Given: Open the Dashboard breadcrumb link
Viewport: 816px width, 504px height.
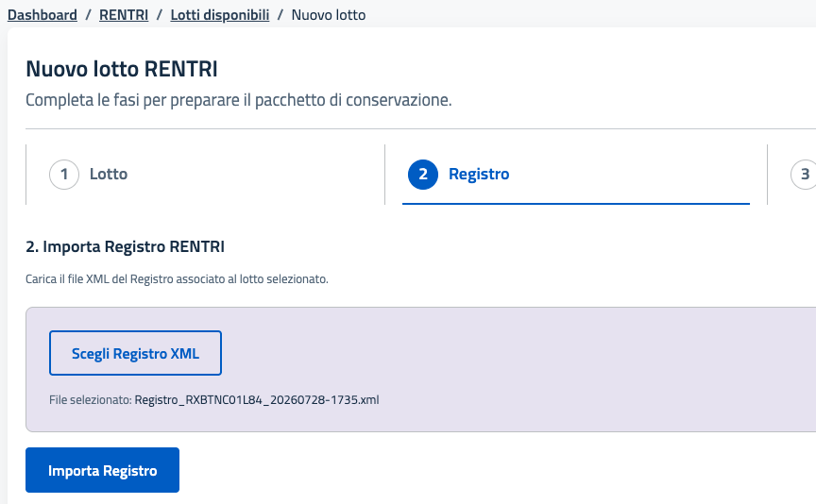Looking at the screenshot, I should pos(42,14).
